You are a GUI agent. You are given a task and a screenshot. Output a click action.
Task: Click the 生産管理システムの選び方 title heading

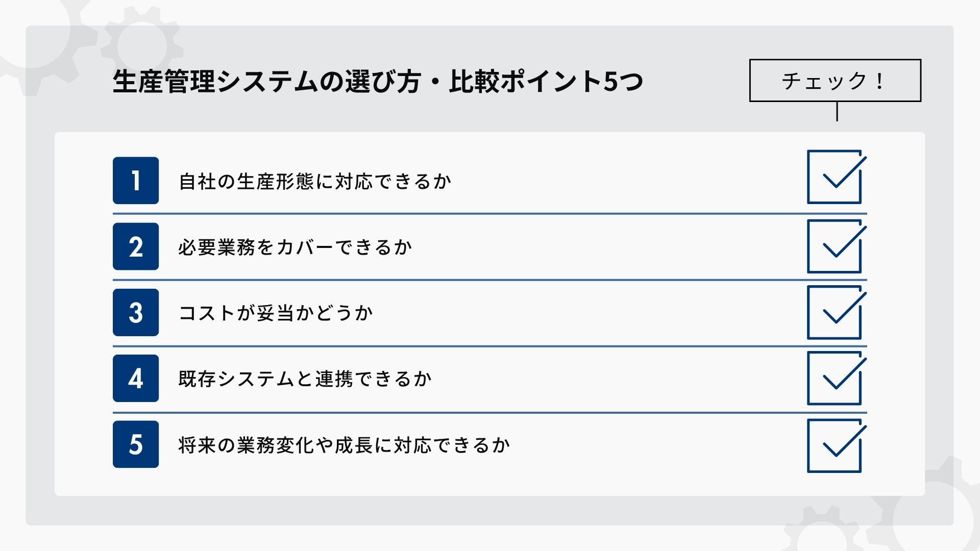[x=378, y=81]
